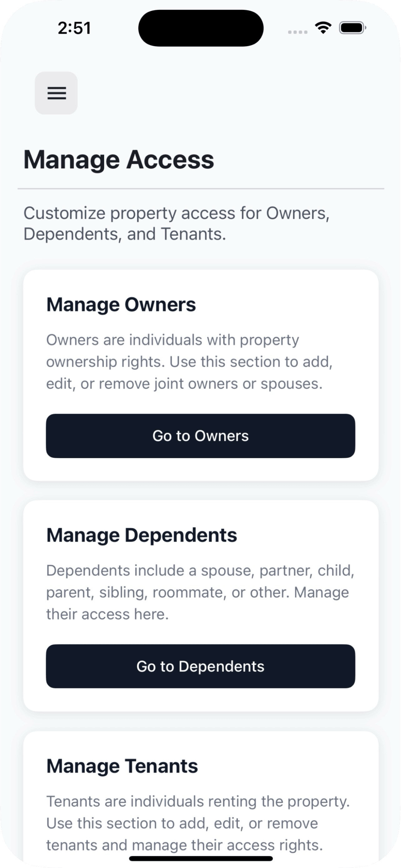Tap the Manage Tenants heading
Screen dimensions: 401x868
click(x=122, y=766)
